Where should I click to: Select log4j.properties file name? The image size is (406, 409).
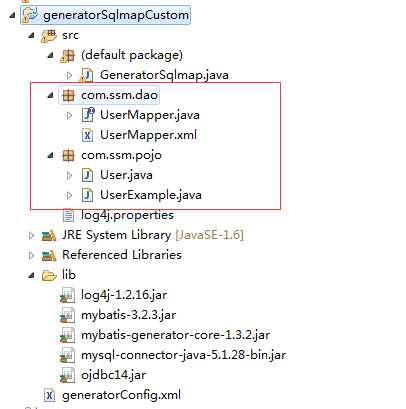[x=127, y=215]
